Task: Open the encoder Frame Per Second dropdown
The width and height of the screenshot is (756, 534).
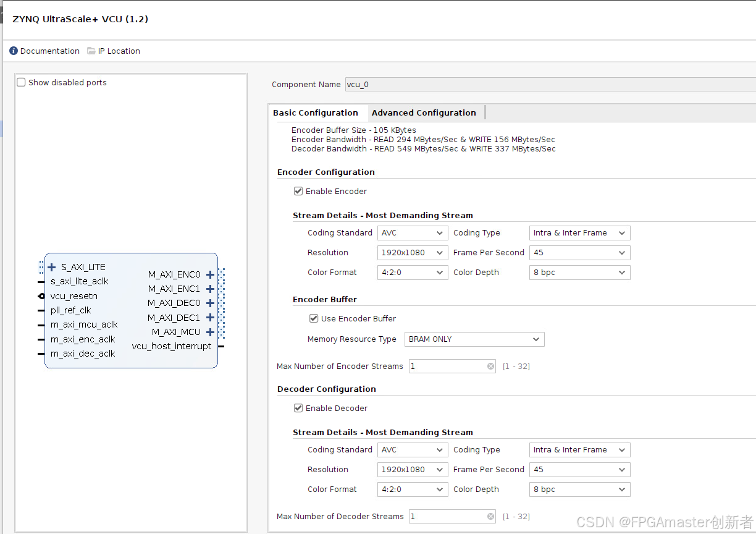Action: [580, 253]
